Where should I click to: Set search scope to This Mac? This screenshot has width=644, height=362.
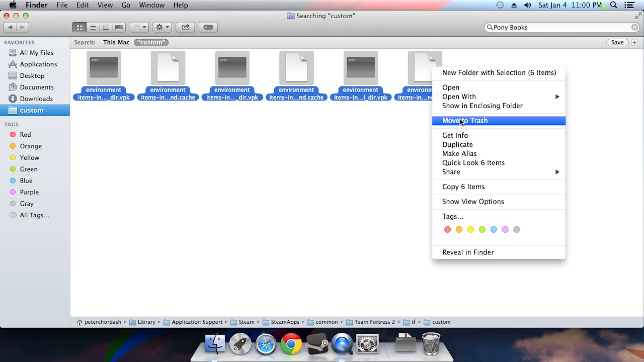(116, 42)
